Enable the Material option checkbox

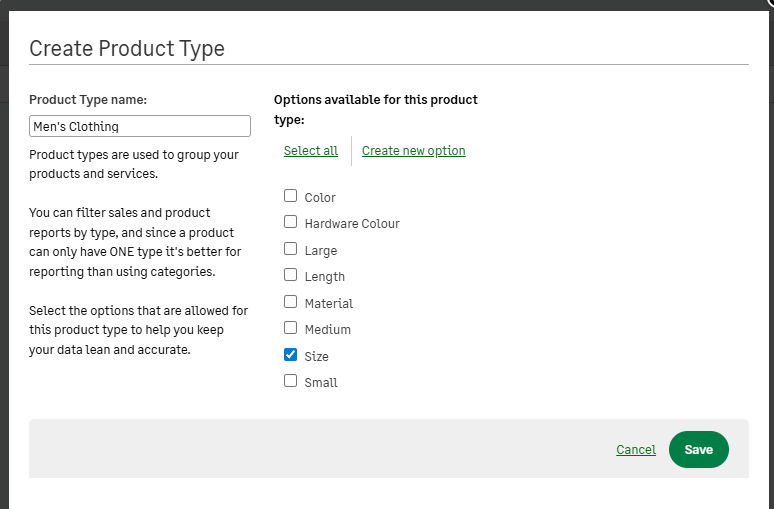[290, 302]
